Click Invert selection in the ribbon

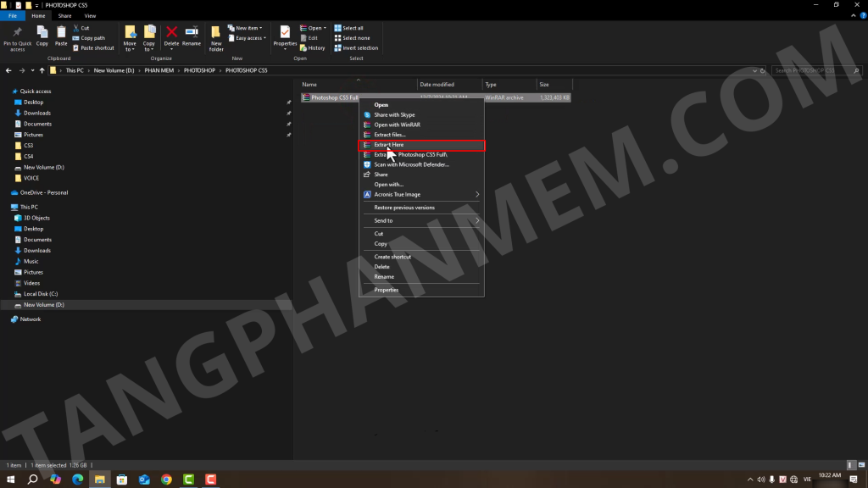tap(359, 48)
